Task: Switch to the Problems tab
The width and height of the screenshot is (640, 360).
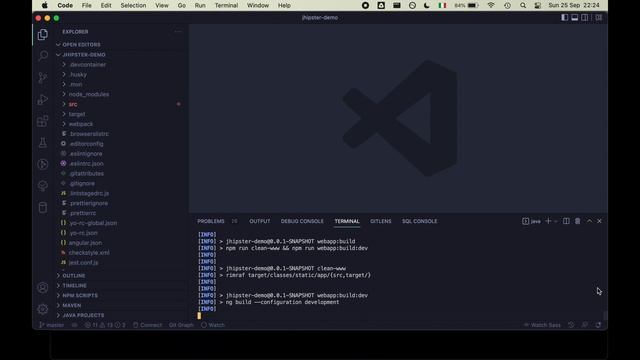Action: [211, 221]
